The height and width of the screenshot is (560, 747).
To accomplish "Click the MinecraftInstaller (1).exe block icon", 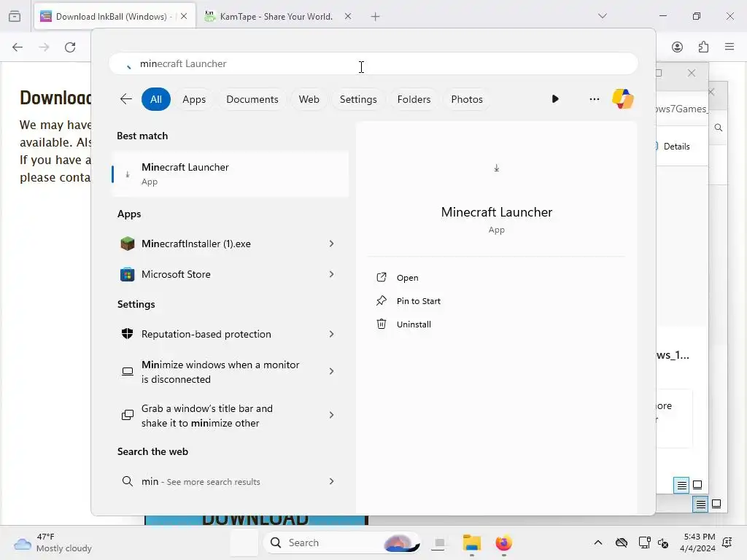I will pos(127,244).
